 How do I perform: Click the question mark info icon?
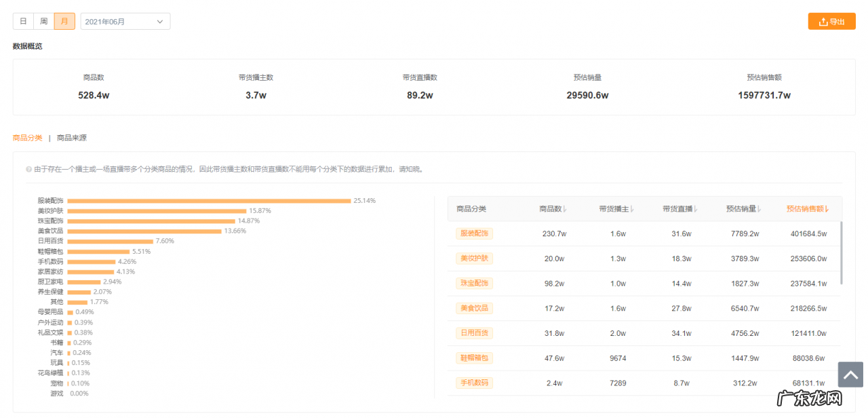coord(28,170)
